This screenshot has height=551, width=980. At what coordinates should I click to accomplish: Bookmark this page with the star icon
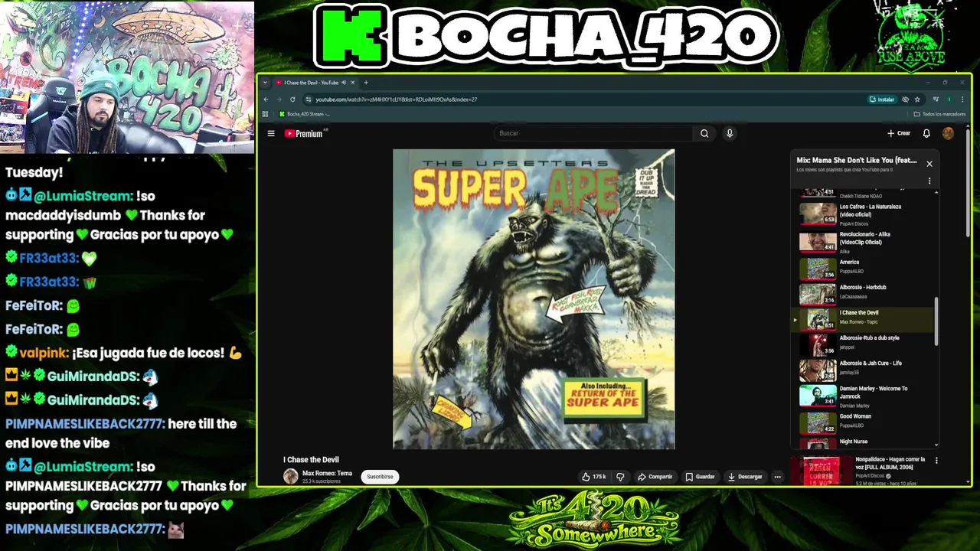point(917,99)
